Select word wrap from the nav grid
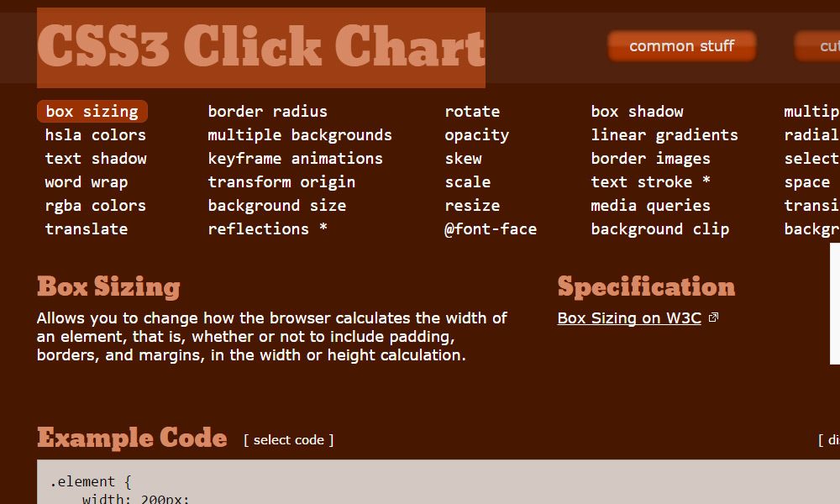This screenshot has width=840, height=504. [87, 181]
